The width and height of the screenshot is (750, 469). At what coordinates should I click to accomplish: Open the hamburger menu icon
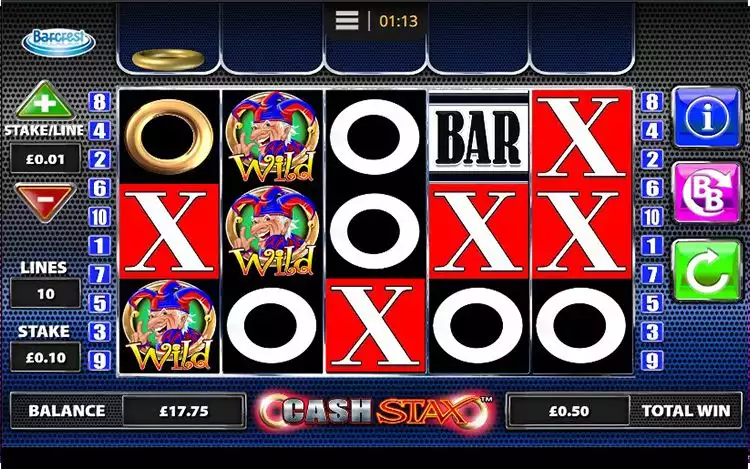(x=347, y=21)
